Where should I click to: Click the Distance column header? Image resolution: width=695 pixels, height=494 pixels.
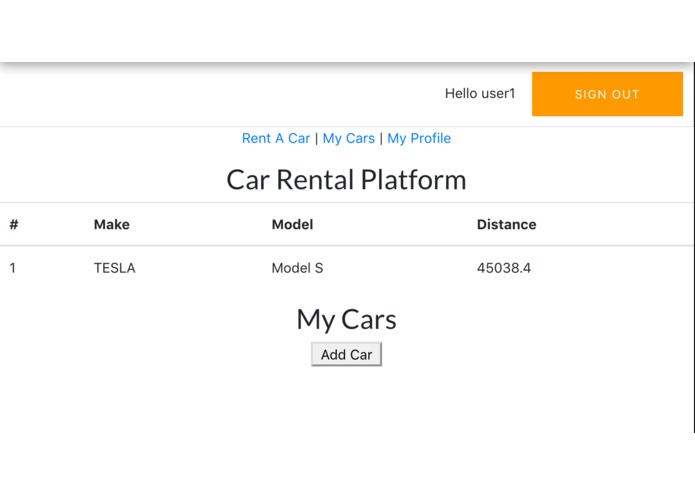pos(507,225)
